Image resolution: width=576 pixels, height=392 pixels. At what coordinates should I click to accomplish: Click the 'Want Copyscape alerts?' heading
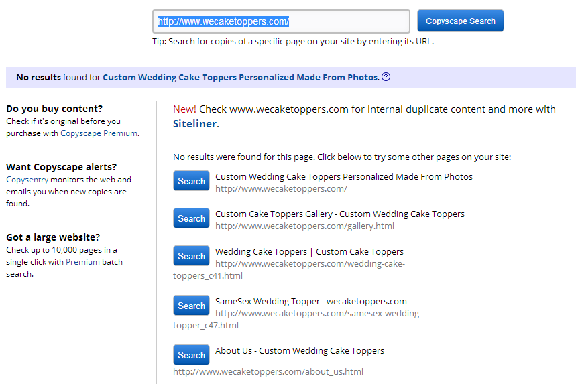tap(61, 167)
